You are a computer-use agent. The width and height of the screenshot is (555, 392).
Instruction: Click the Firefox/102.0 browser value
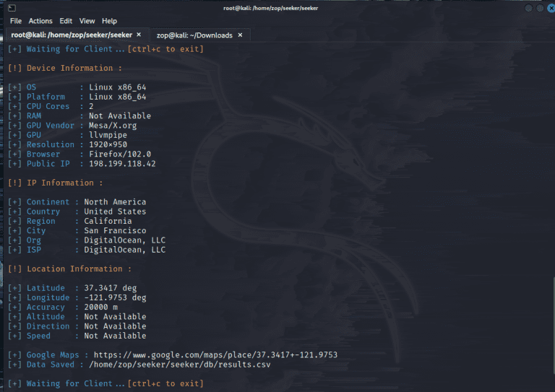(119, 154)
